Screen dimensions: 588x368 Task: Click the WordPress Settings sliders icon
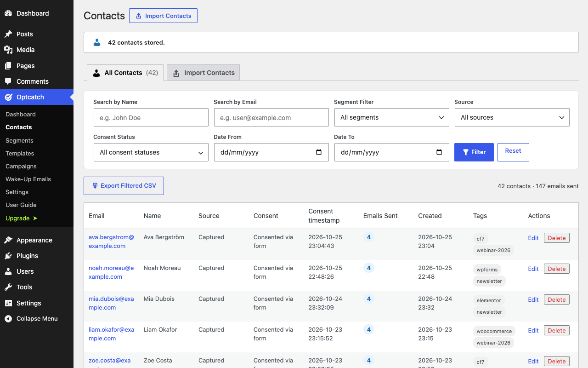[x=8, y=303]
